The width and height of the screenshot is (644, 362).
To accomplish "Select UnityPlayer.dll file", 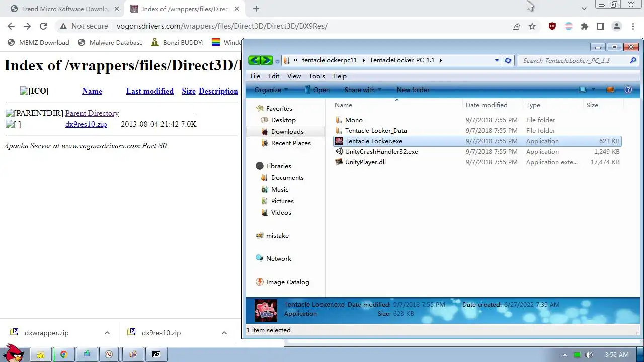I will (x=365, y=162).
